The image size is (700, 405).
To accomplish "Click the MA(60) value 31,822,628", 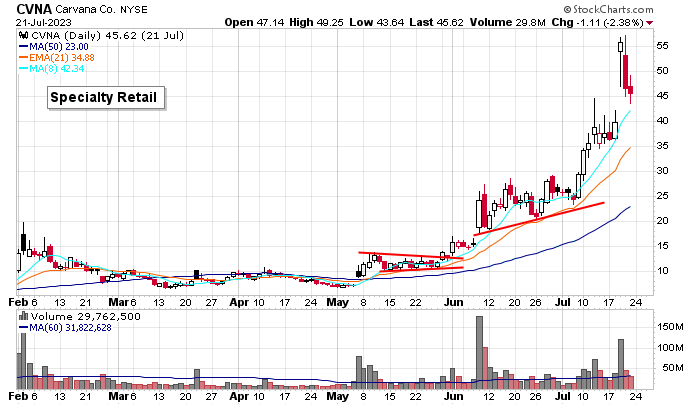I will coord(87,328).
